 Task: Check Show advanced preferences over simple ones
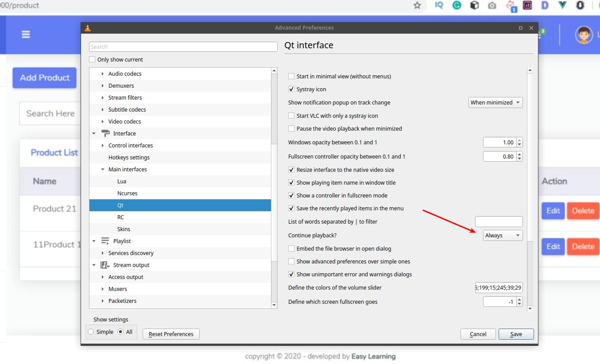(x=291, y=261)
